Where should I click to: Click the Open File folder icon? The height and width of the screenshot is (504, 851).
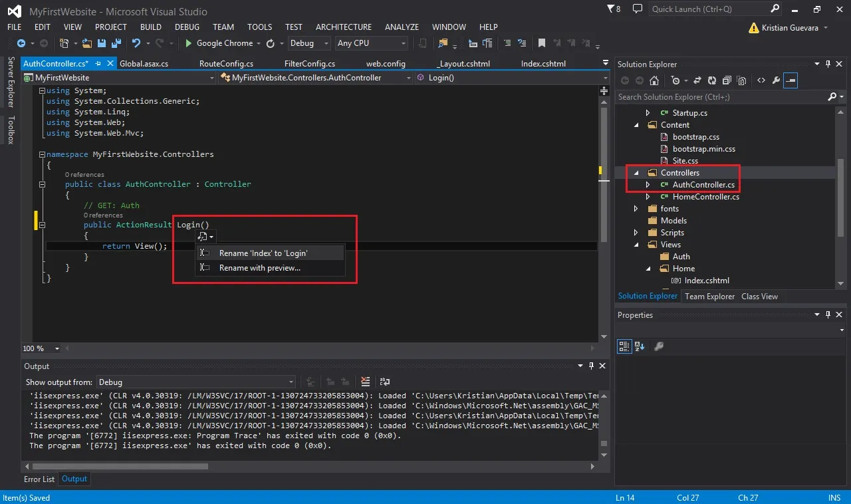click(88, 43)
